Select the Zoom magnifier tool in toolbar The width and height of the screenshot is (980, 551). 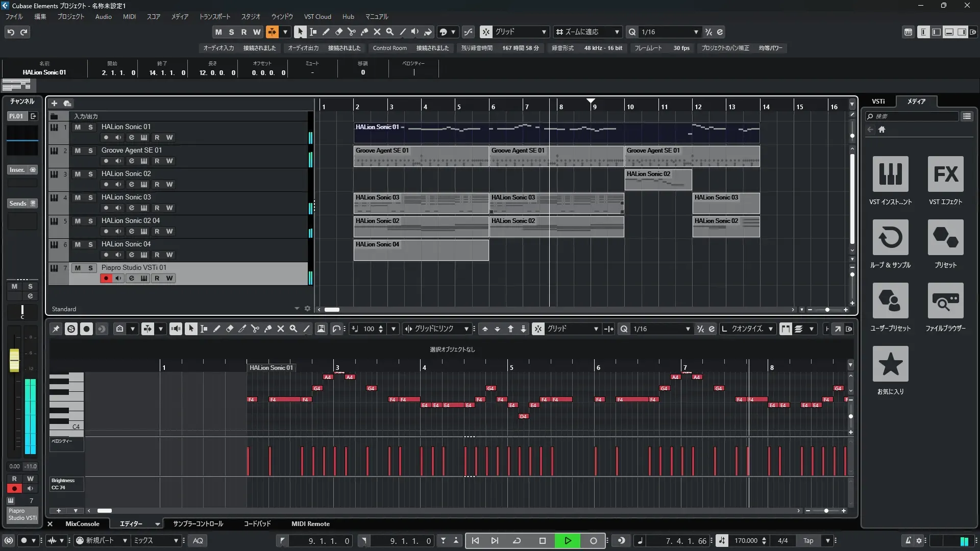coord(389,32)
